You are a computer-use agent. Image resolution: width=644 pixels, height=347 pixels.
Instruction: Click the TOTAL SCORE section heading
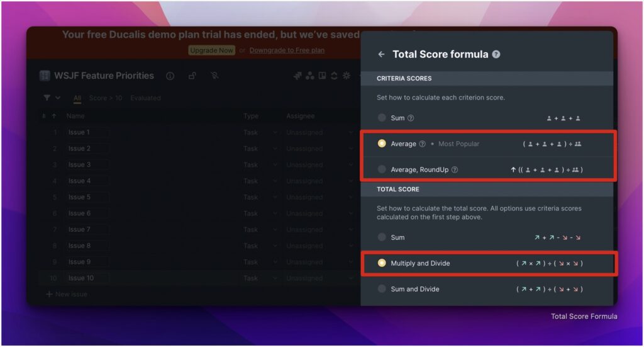tap(398, 189)
